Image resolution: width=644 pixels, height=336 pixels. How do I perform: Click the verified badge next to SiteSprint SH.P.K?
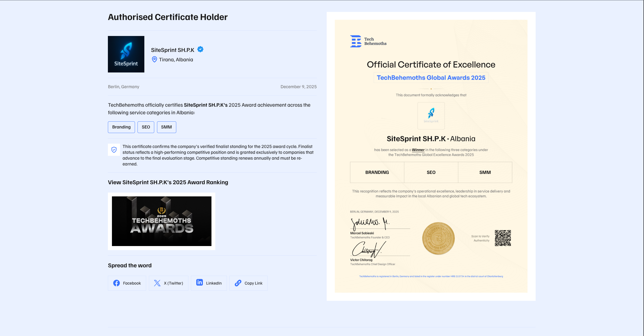200,49
